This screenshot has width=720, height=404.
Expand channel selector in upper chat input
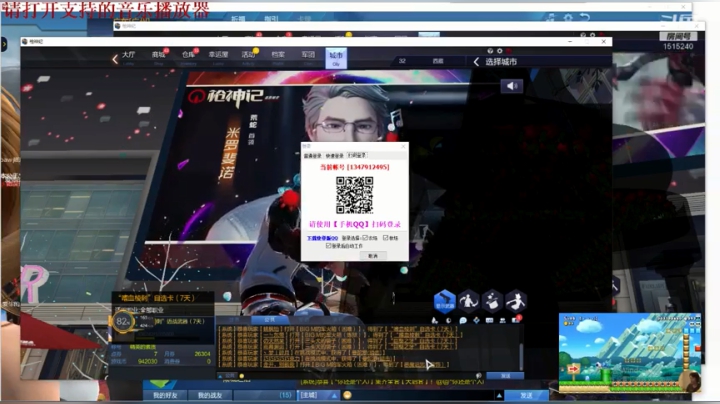coord(229,376)
